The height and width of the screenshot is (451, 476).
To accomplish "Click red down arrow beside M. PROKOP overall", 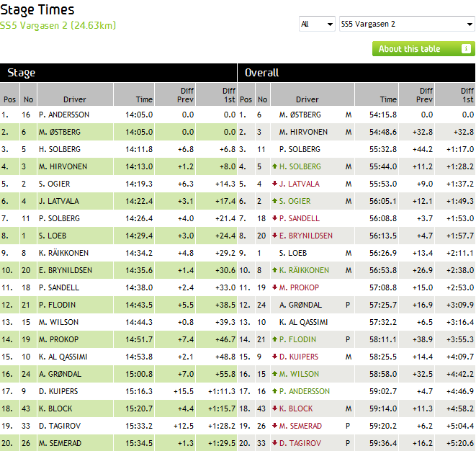I will (x=275, y=287).
